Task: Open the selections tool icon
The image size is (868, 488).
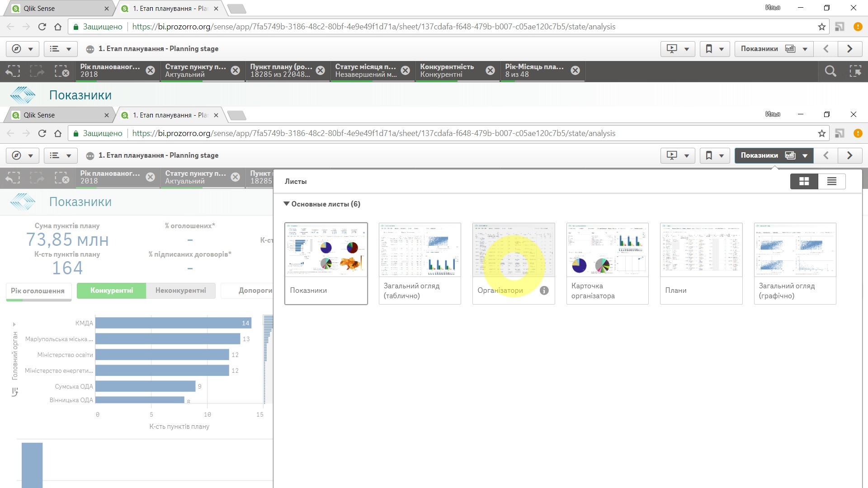Action: click(855, 71)
